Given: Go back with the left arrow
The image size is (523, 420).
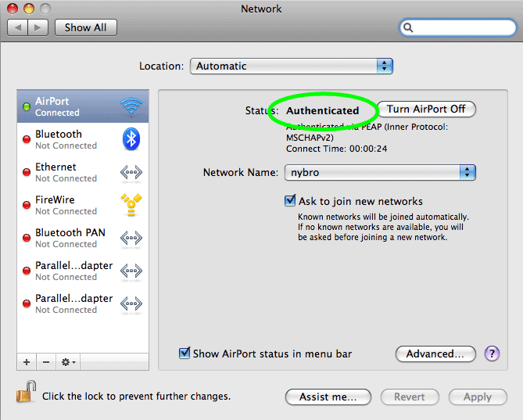Looking at the screenshot, I should point(18,27).
